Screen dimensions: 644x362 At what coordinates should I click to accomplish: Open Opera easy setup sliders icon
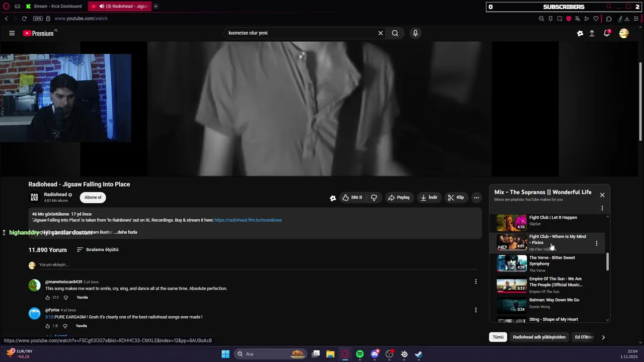coord(636,19)
